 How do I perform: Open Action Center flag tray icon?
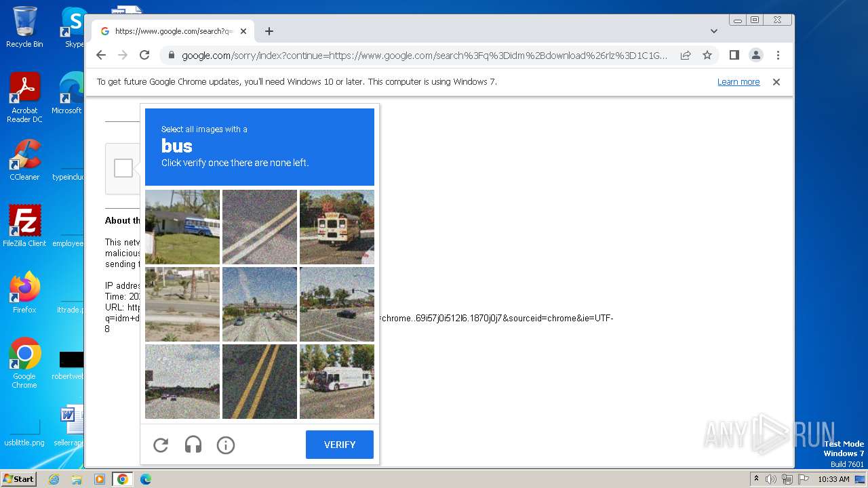tap(802, 479)
